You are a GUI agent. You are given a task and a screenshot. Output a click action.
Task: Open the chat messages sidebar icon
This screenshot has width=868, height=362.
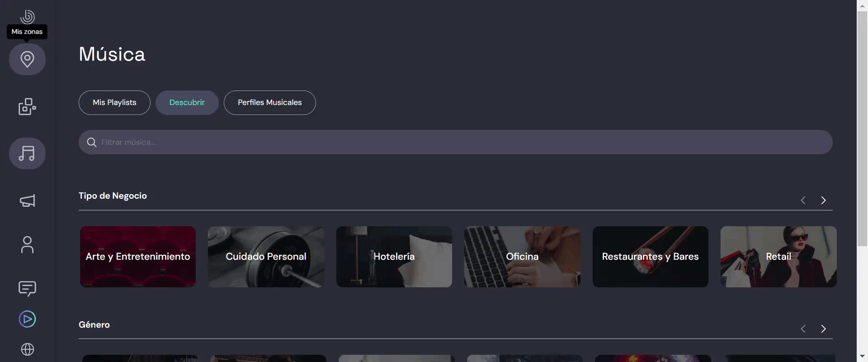pos(27,289)
